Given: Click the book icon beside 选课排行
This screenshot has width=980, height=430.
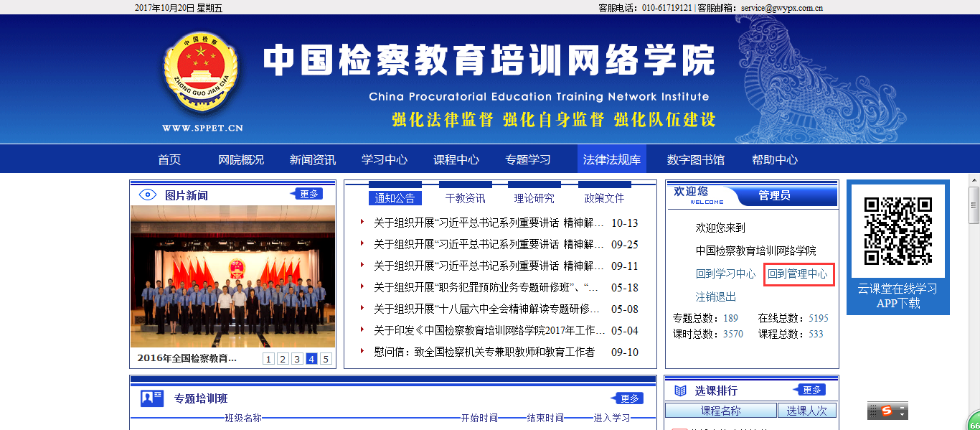Looking at the screenshot, I should (x=680, y=391).
